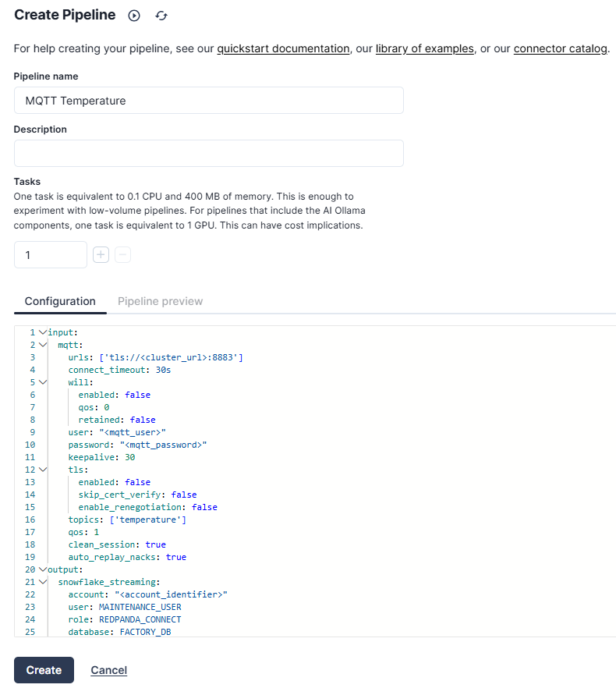The width and height of the screenshot is (616, 688).
Task: Click the role: REDPANDA_CONNECT line
Action: click(125, 619)
